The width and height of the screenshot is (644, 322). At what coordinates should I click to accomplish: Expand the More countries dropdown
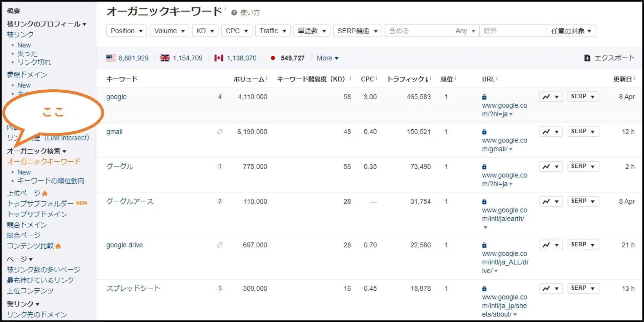[x=327, y=58]
